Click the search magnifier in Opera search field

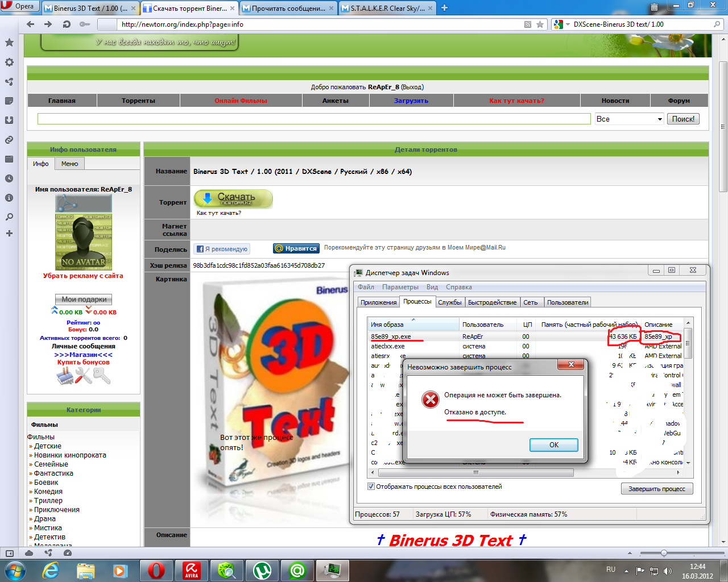point(717,24)
